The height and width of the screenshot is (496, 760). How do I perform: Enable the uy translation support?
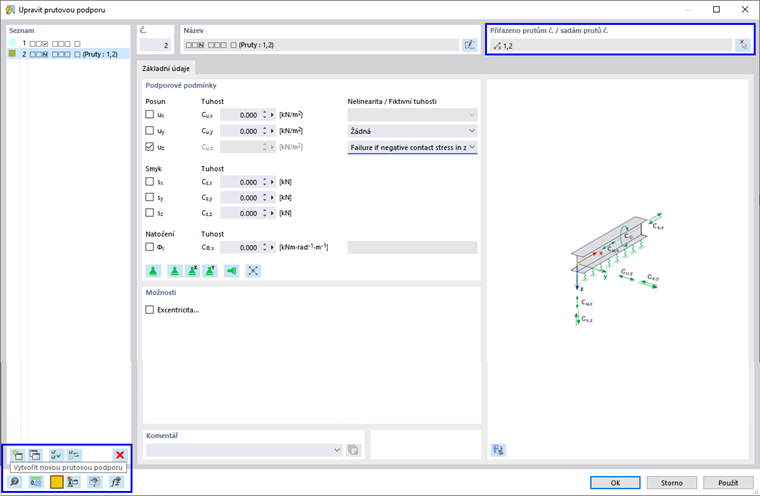(150, 131)
